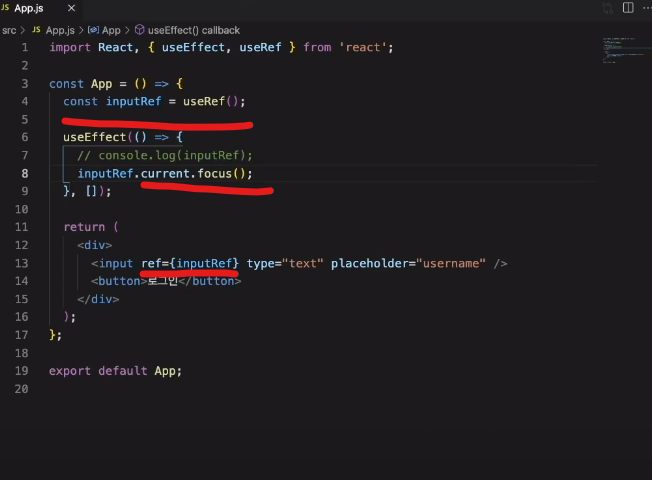Click 'App' symbol in the breadcrumb
652x480 pixels.
(111, 30)
